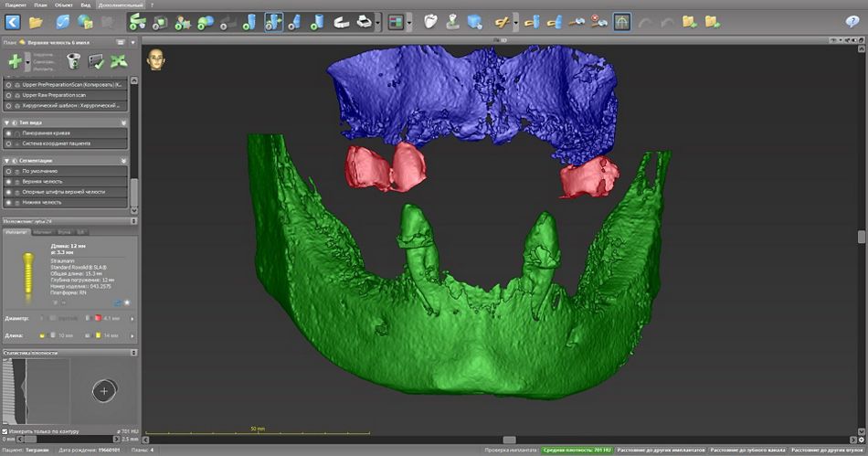Open dropdown arrow next to green plus
Viewport: 868px width, 456px height.
coord(27,62)
